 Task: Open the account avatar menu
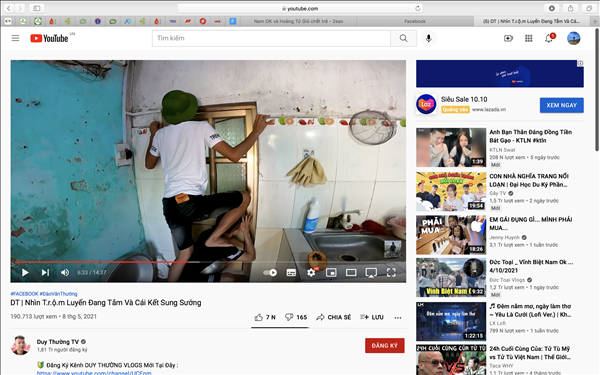[573, 38]
